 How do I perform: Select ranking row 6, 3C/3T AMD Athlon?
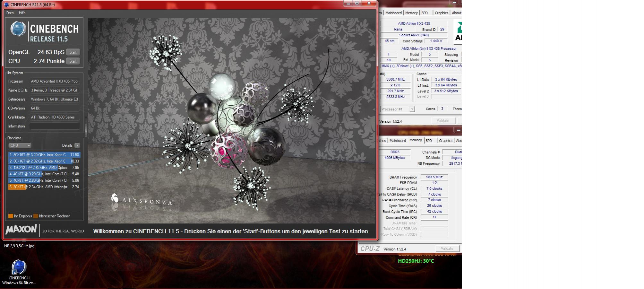point(44,187)
